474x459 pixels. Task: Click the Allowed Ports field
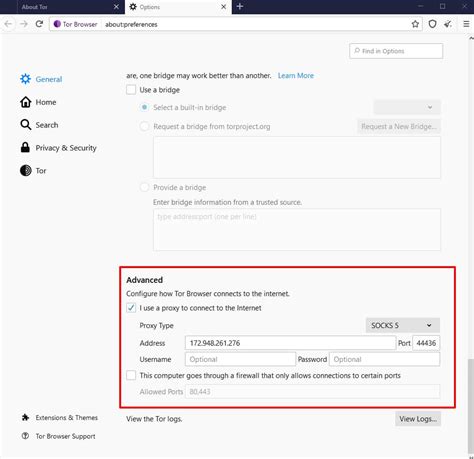pyautogui.click(x=313, y=392)
